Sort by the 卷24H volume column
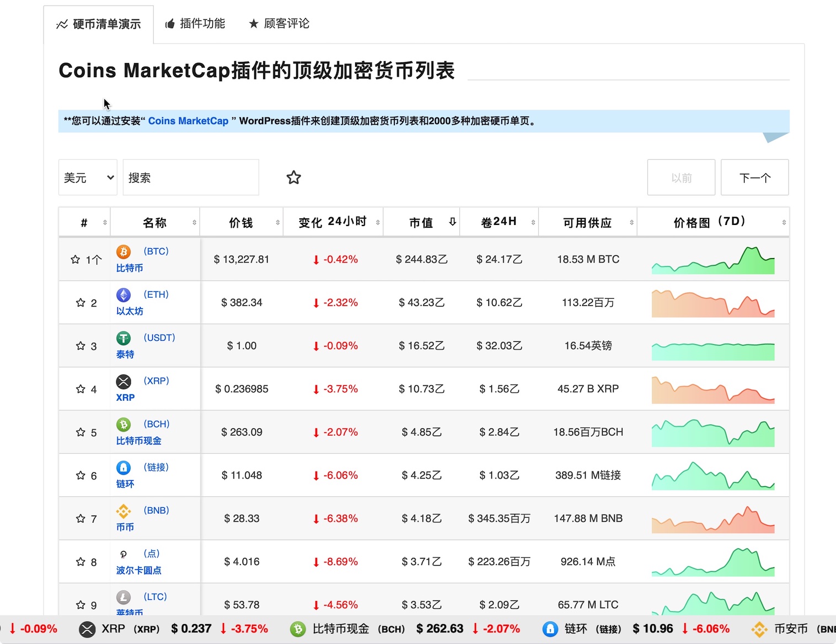This screenshot has height=644, width=836. click(499, 222)
